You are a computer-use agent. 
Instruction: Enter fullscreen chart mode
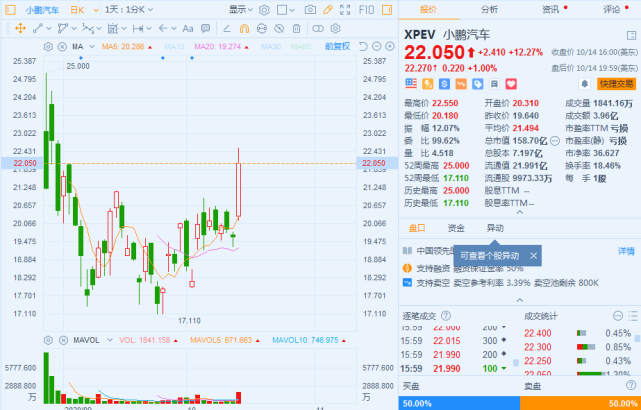coord(345,10)
